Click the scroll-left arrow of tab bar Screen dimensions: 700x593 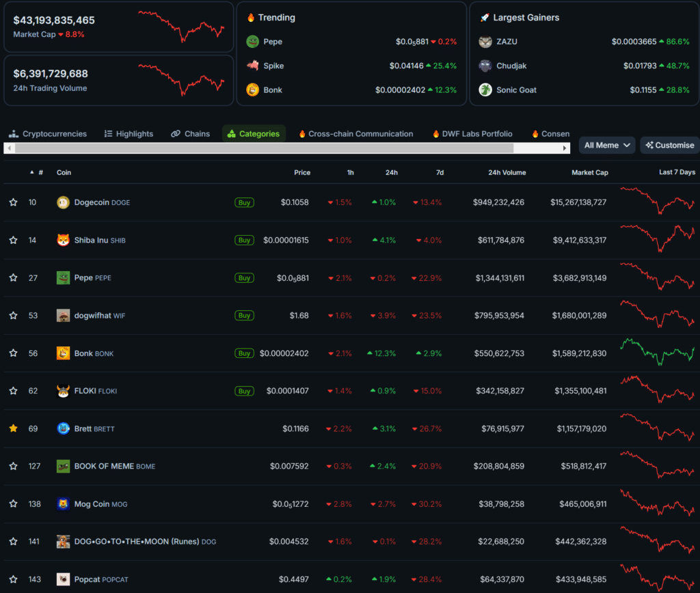tap(10, 148)
